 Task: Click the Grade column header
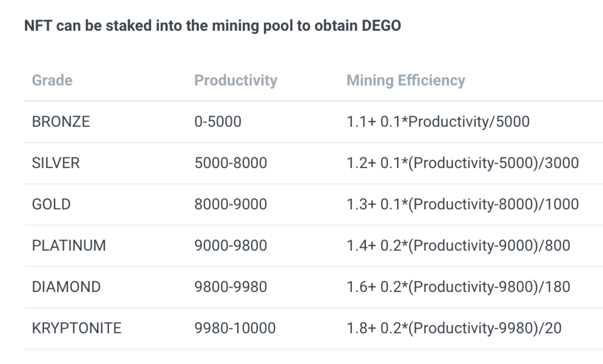[52, 80]
